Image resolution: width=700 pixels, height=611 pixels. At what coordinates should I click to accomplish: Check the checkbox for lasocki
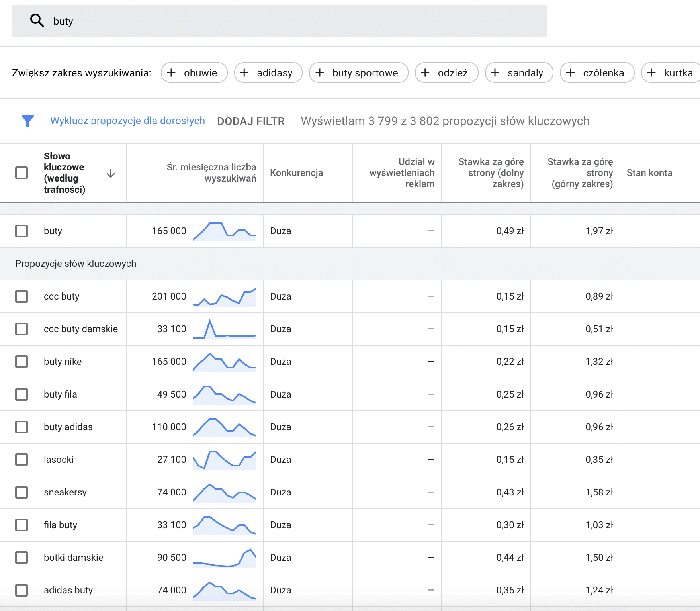(x=21, y=459)
